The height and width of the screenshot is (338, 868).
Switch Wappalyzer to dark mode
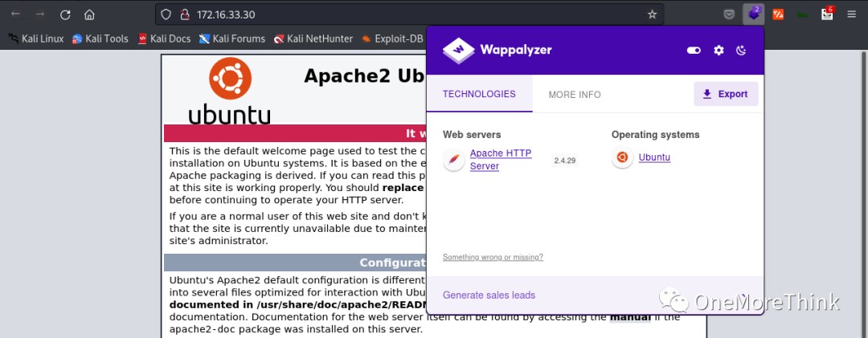[741, 51]
